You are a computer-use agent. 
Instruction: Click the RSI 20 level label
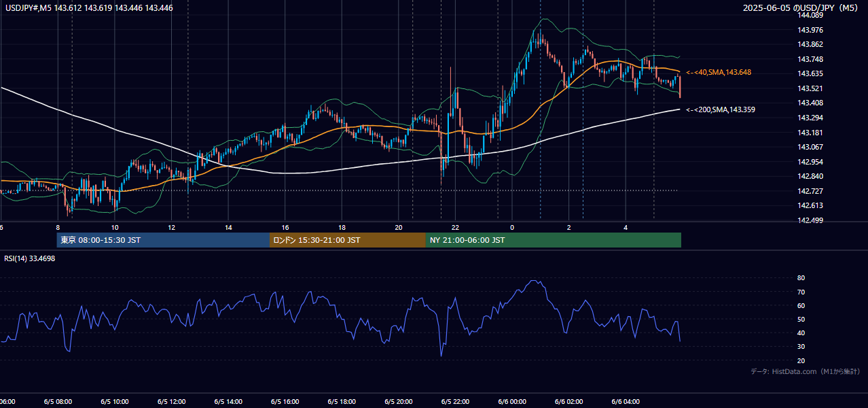click(801, 360)
